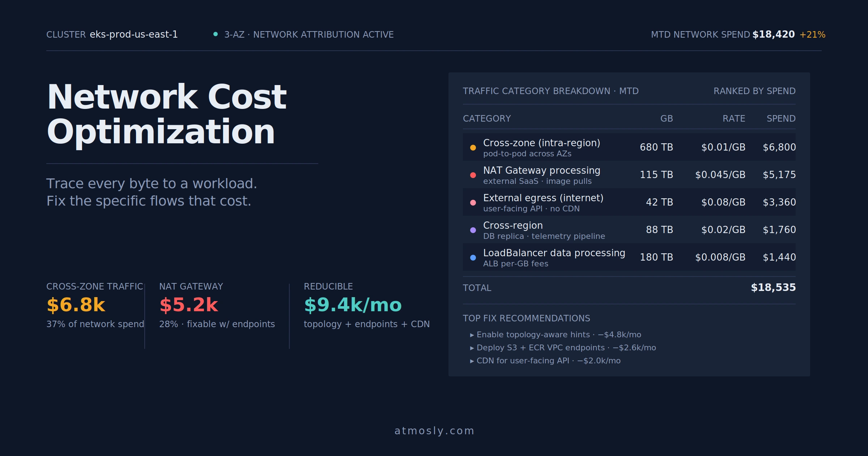Click the arrow before 'Enable topology-aware hints'
The image size is (868, 456).
click(472, 335)
